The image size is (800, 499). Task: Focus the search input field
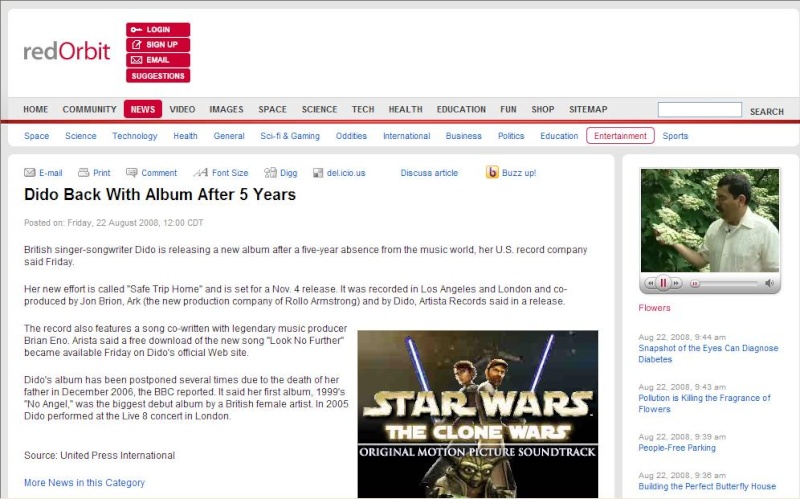click(699, 110)
